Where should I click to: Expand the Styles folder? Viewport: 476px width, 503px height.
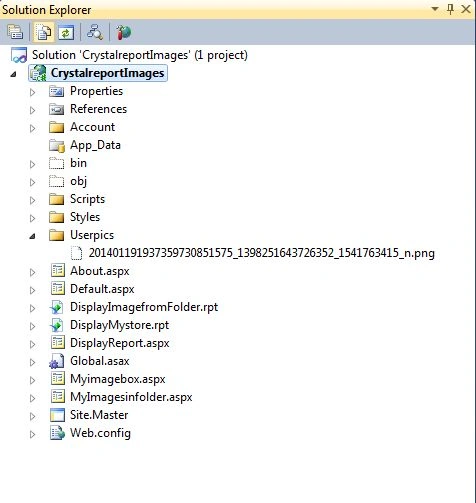point(32,218)
